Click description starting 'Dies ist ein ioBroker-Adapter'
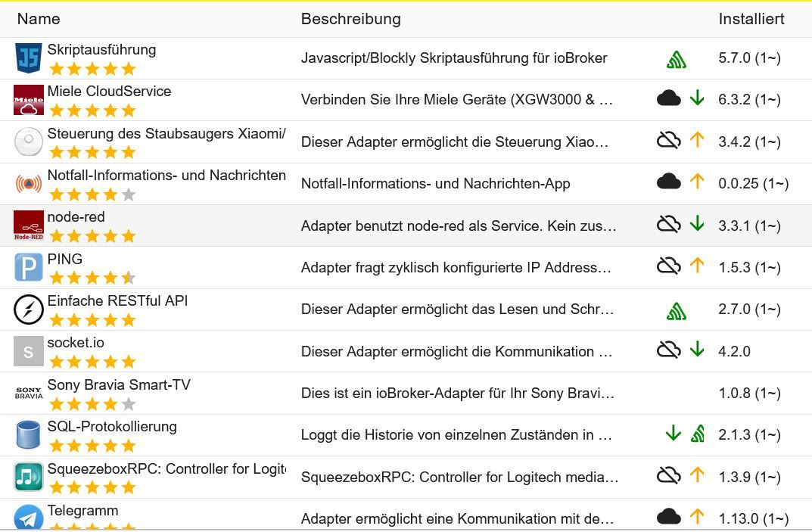 (x=458, y=394)
